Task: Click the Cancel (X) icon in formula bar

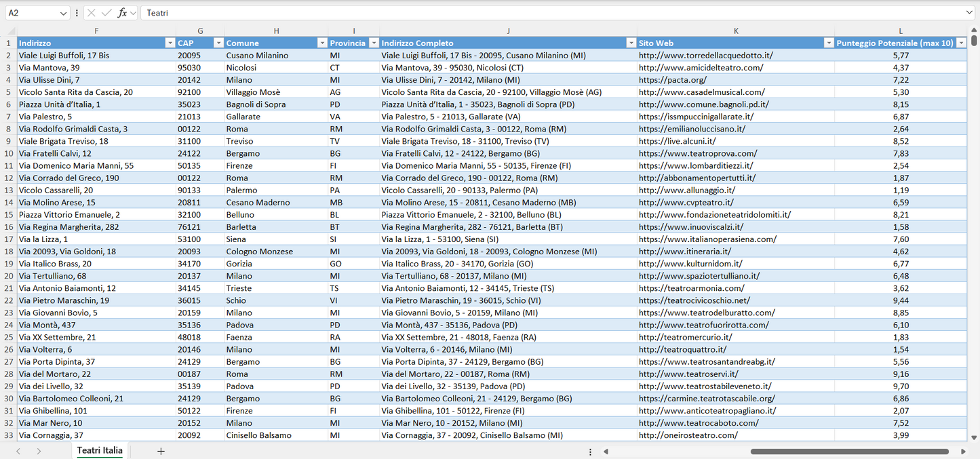Action: click(x=92, y=12)
